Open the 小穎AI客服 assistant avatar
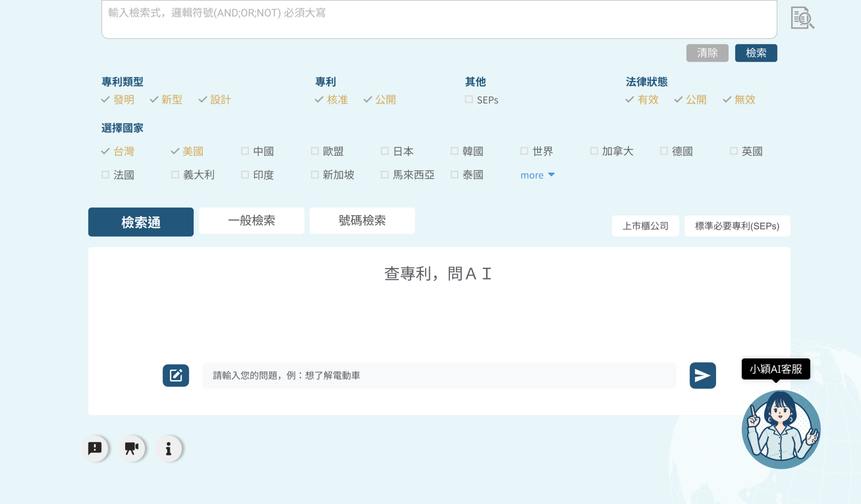861x504 pixels. pos(781,429)
